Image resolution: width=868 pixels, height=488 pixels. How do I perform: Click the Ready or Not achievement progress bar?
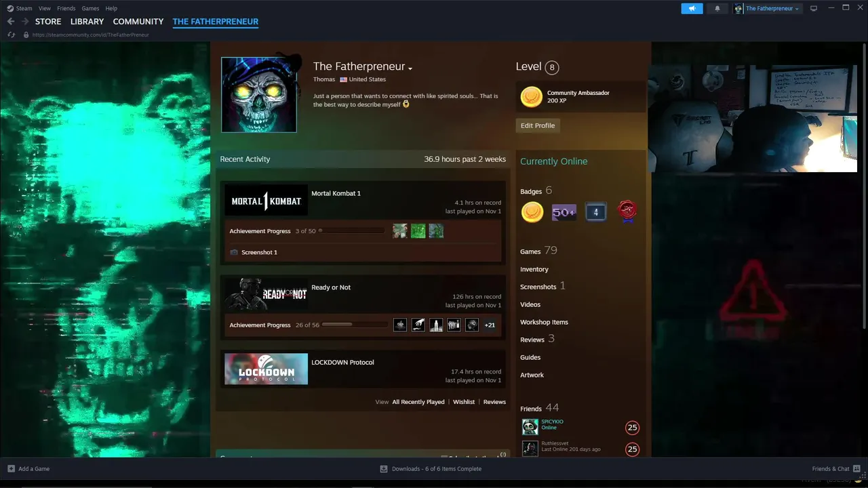tap(355, 325)
